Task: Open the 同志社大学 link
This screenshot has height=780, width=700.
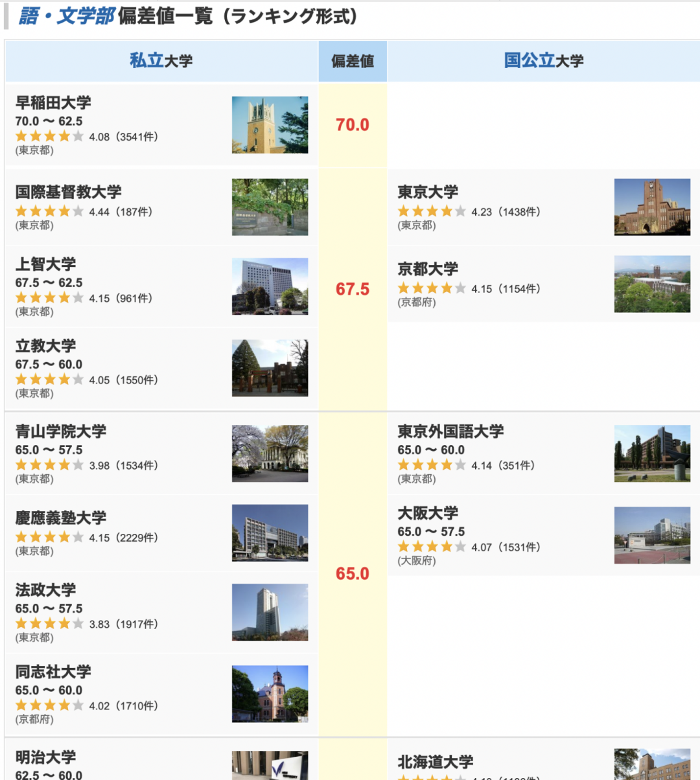Action: (53, 672)
